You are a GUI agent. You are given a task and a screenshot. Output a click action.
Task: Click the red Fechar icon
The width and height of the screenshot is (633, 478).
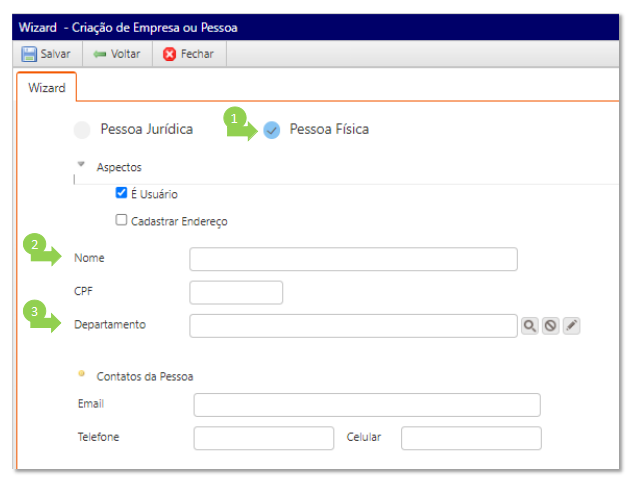169,54
